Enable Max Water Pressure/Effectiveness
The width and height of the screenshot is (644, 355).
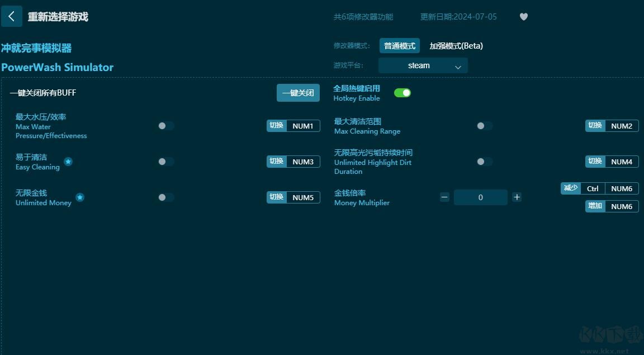(165, 126)
